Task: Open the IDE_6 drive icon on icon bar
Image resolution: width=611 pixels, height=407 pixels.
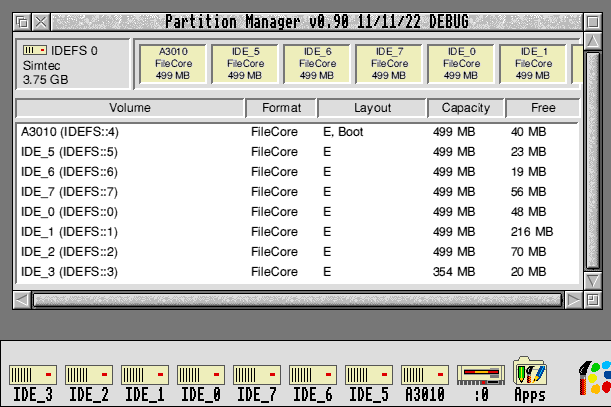Action: tap(313, 383)
